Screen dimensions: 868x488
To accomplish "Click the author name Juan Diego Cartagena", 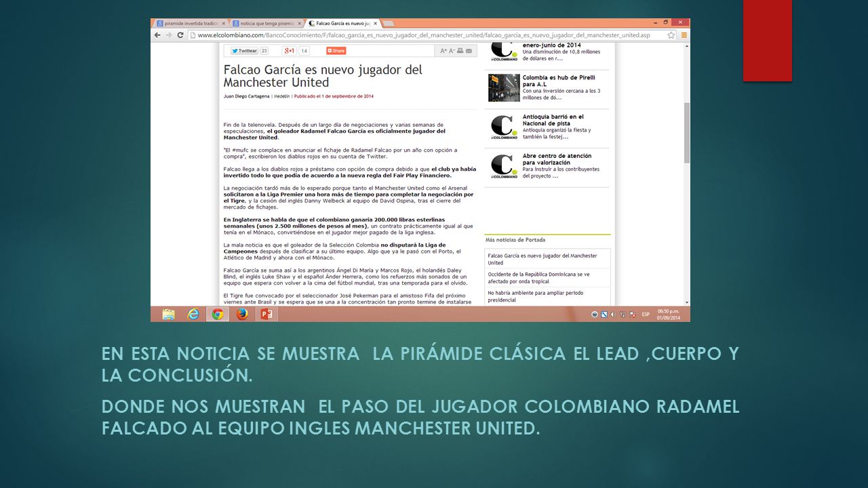I will (246, 96).
